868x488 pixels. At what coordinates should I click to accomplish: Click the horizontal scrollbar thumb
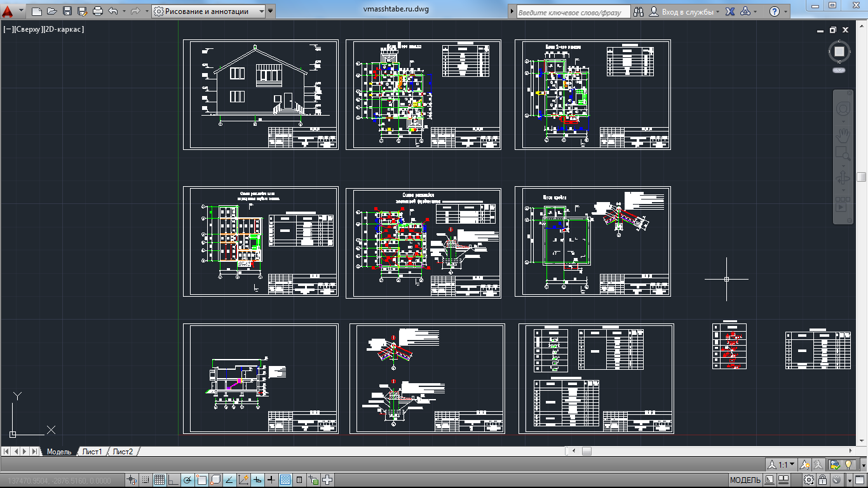pyautogui.click(x=587, y=451)
